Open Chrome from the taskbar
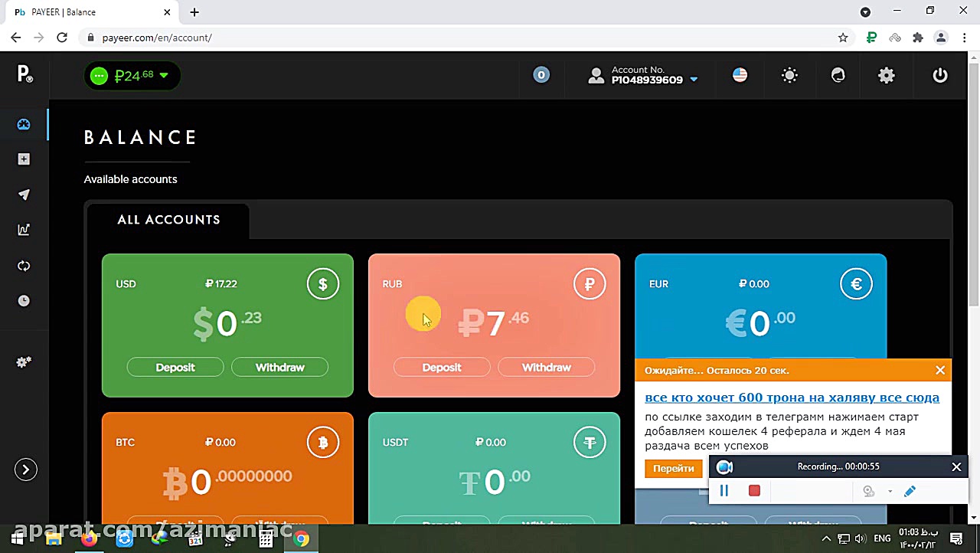Image resolution: width=980 pixels, height=553 pixels. click(301, 538)
